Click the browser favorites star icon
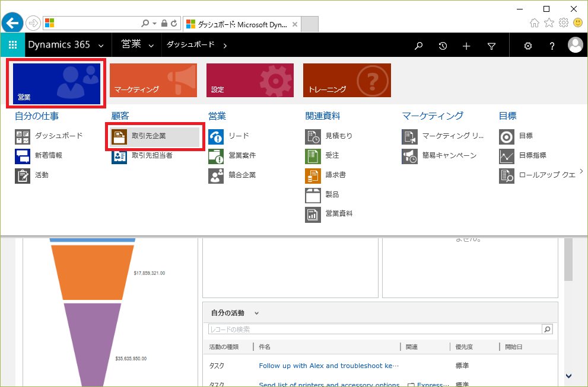This screenshot has height=387, width=588. tap(549, 23)
